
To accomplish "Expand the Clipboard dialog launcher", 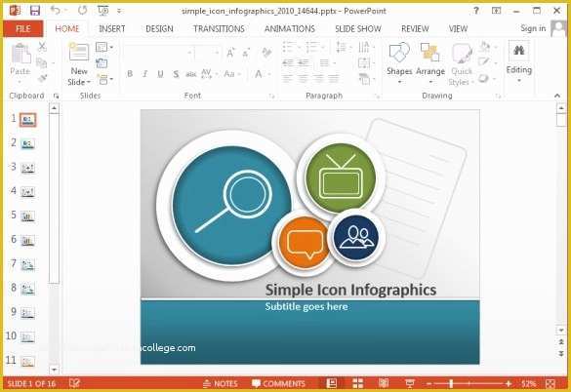I will [56, 96].
